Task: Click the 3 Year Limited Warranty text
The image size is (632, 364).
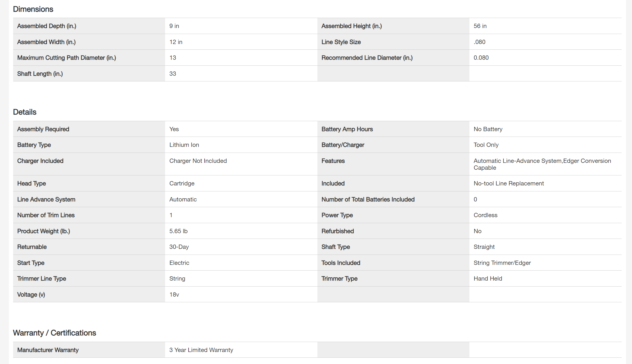Action: click(201, 350)
